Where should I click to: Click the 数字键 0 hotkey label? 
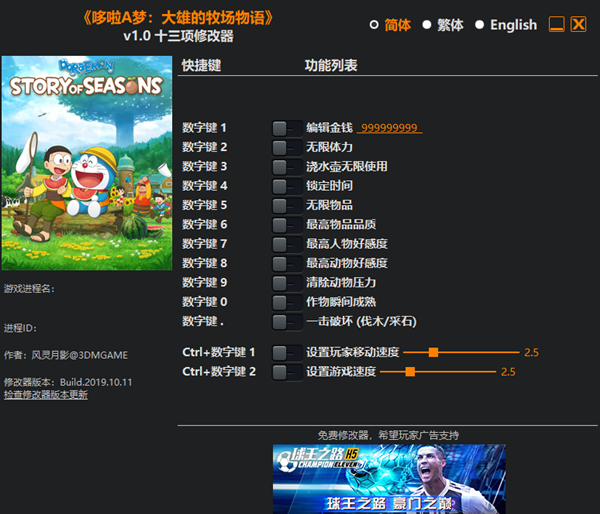click(x=204, y=302)
